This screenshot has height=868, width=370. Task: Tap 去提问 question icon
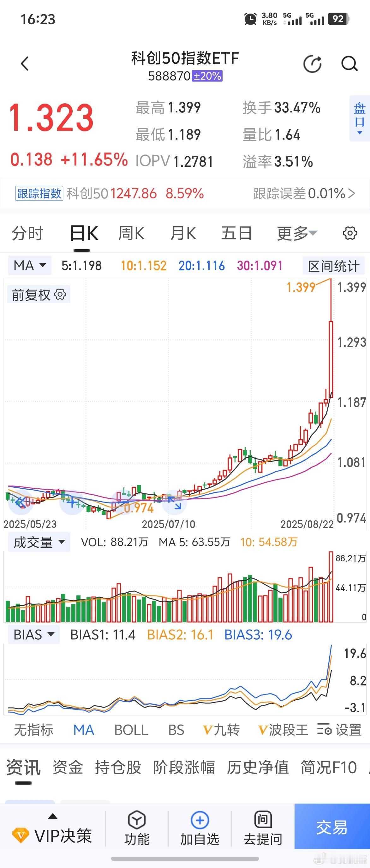[x=263, y=819]
